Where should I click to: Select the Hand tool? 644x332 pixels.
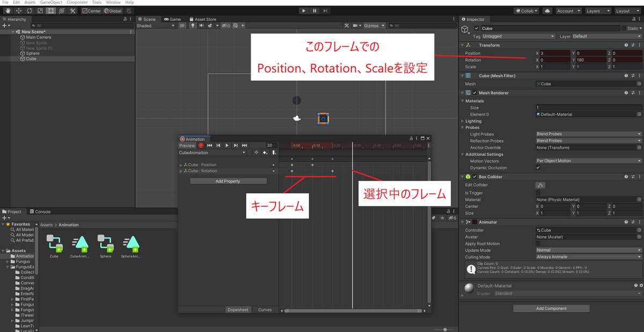pos(8,11)
